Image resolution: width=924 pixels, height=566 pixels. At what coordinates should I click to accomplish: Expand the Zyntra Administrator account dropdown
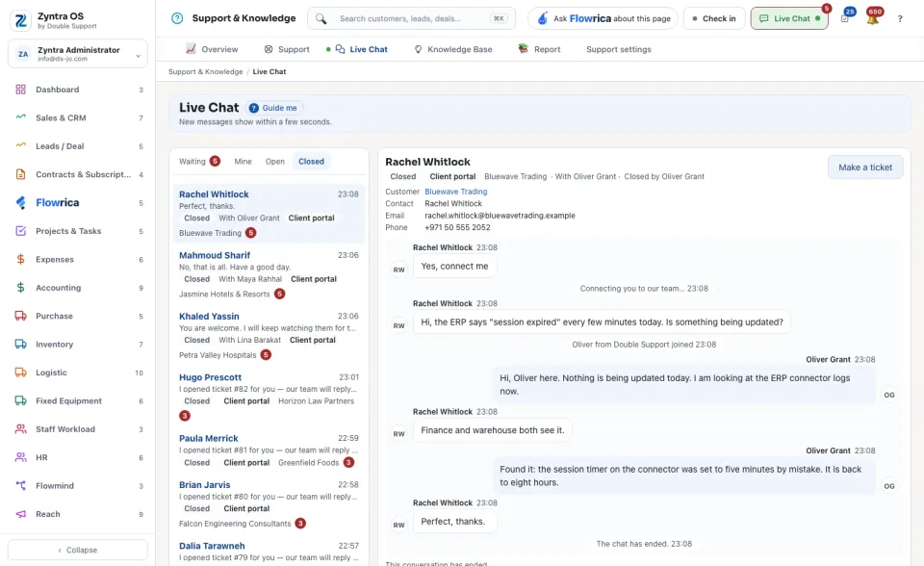click(78, 54)
